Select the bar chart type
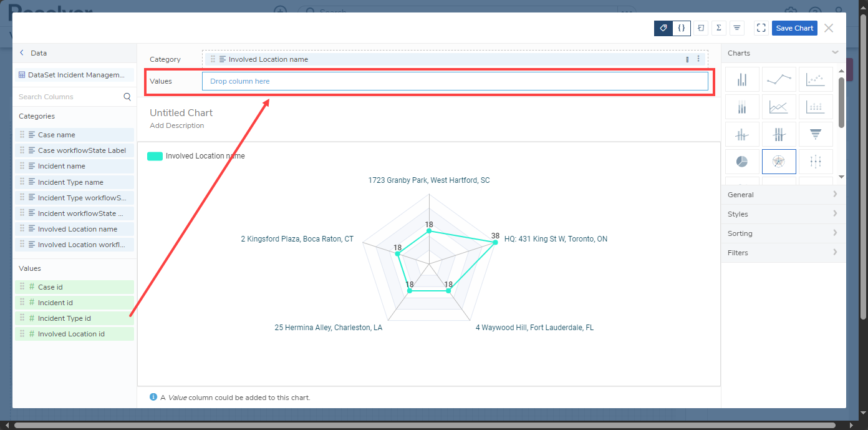This screenshot has width=868, height=430. coord(742,79)
